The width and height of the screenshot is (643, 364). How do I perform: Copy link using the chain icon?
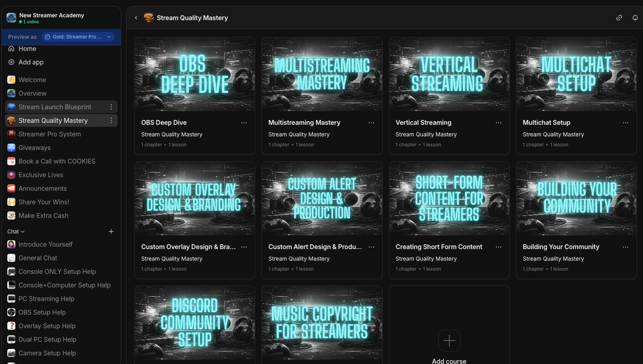(x=619, y=18)
